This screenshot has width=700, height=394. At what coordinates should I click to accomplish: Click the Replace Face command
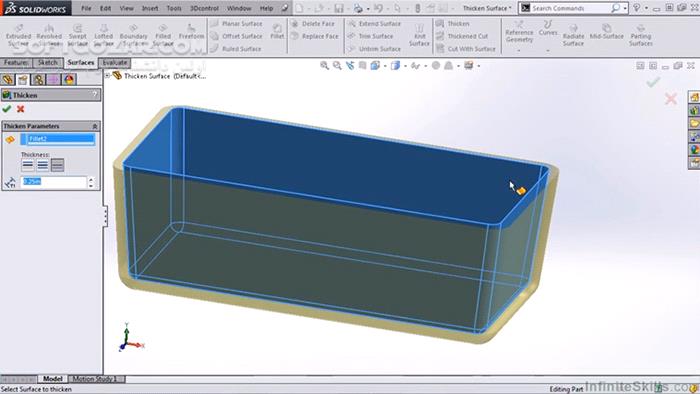(315, 36)
